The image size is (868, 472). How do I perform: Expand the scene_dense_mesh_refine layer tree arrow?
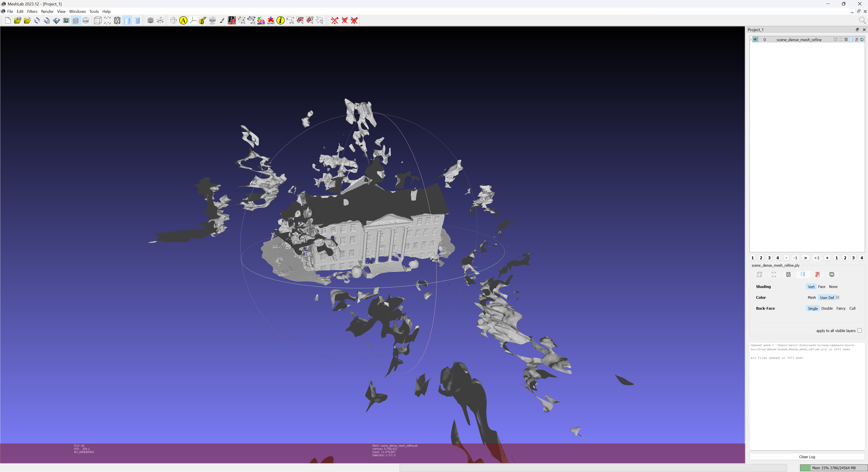pos(751,39)
